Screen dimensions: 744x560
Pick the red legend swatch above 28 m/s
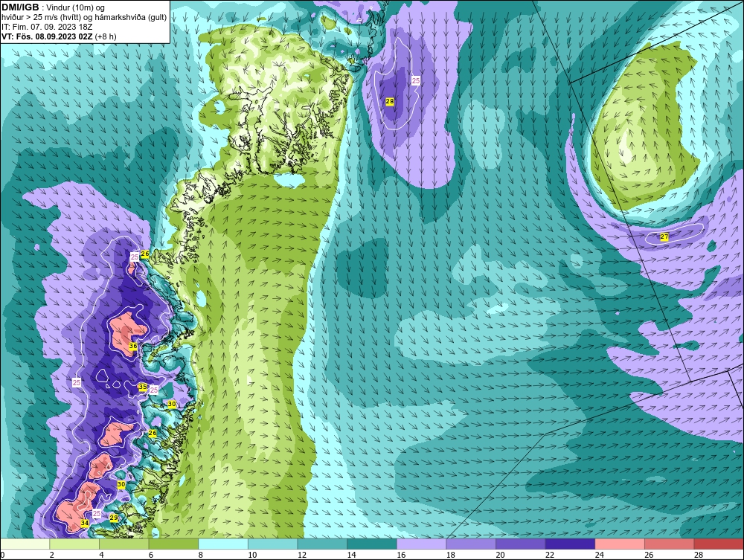tap(719, 544)
